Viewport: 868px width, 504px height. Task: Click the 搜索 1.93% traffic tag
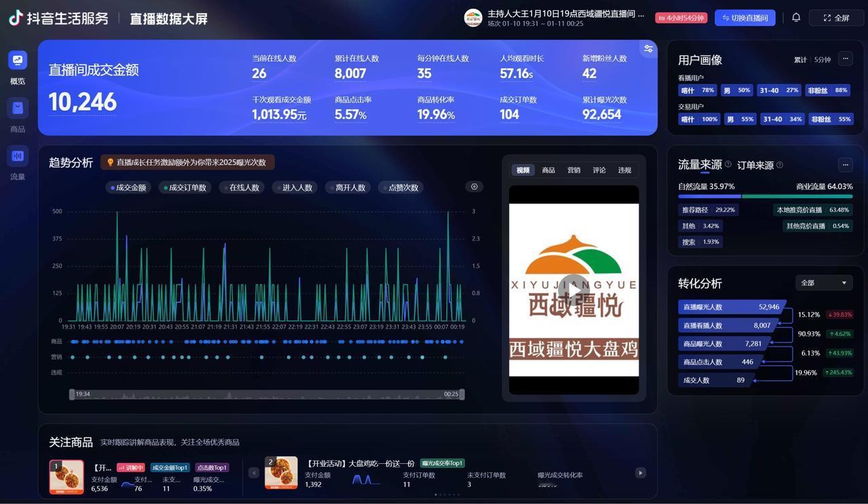[x=701, y=242]
